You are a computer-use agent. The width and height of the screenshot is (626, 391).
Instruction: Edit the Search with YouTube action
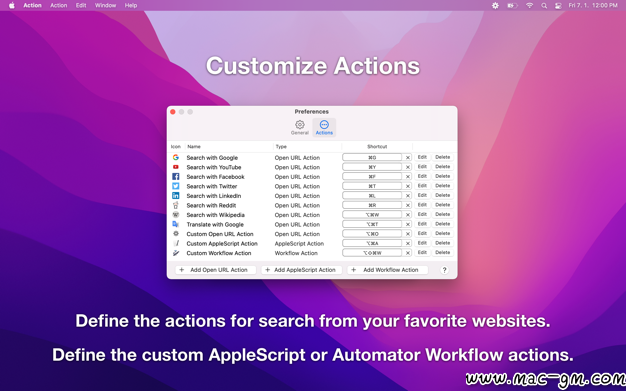[422, 167]
